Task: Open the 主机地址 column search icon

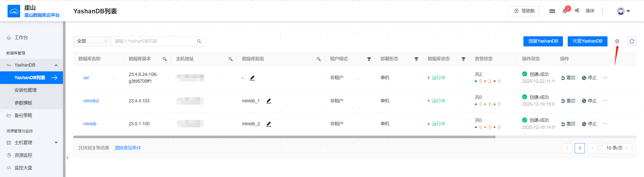Action: pos(230,59)
